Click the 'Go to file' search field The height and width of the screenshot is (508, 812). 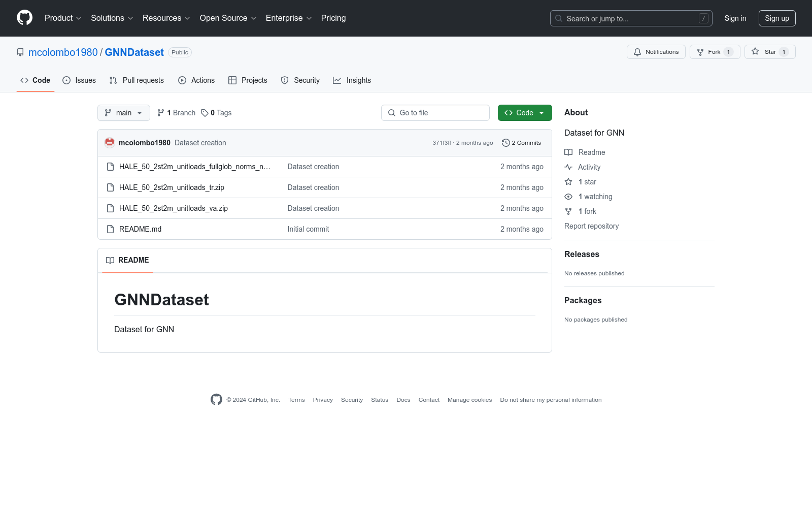(x=435, y=113)
